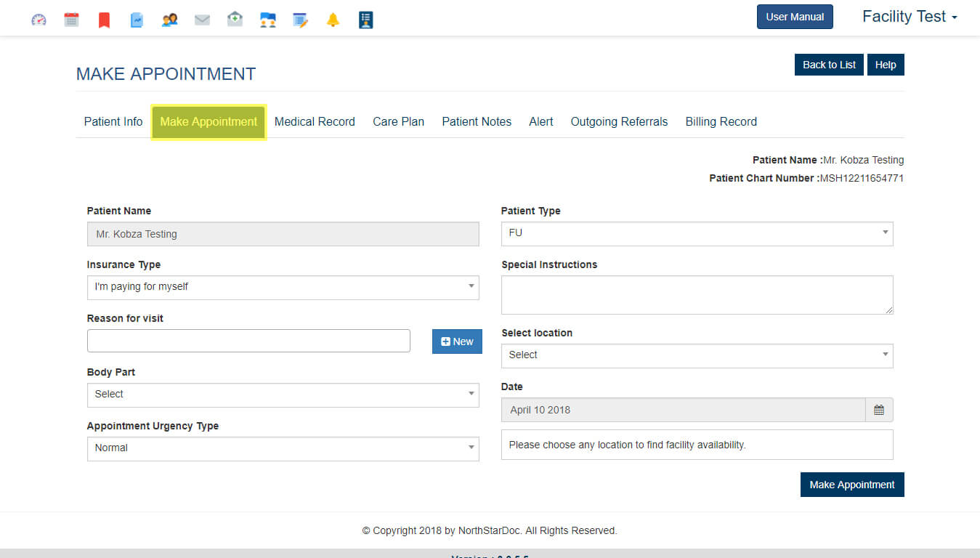Screen dimensions: 980x558
Task: Click the Back to List button
Action: click(x=829, y=65)
